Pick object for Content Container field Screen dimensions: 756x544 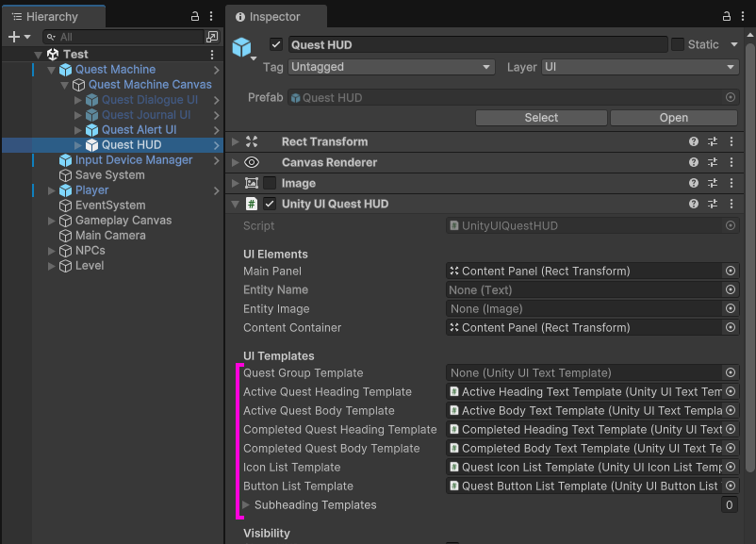[731, 327]
